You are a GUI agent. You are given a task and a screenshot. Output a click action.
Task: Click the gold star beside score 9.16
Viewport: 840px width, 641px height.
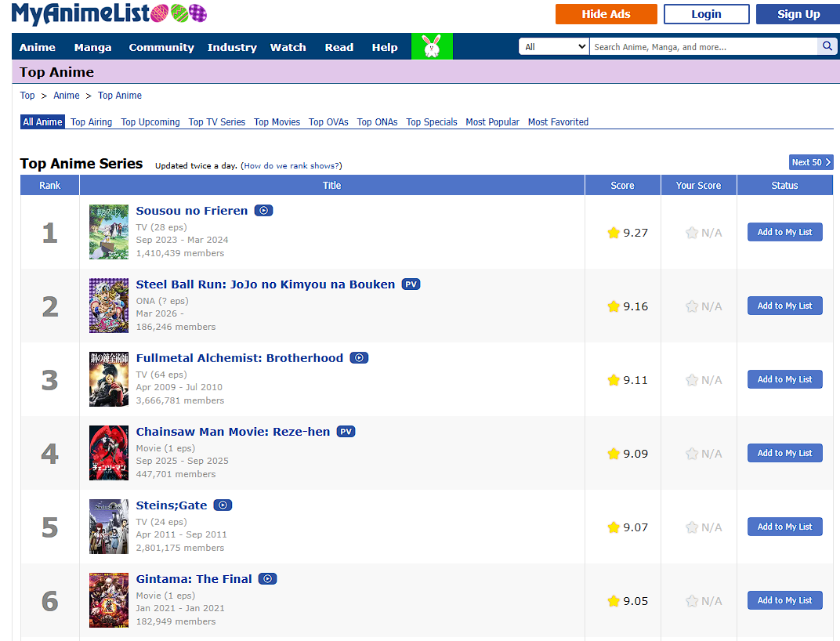614,306
